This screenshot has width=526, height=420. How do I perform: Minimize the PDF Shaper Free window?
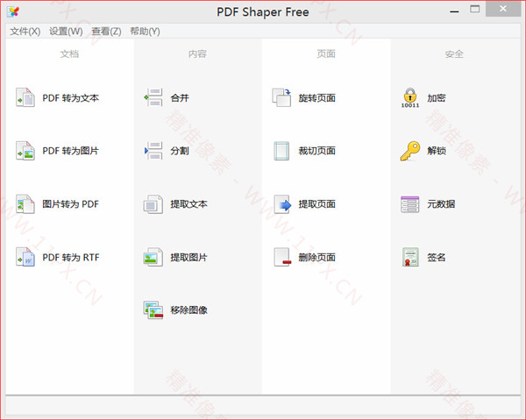point(454,11)
